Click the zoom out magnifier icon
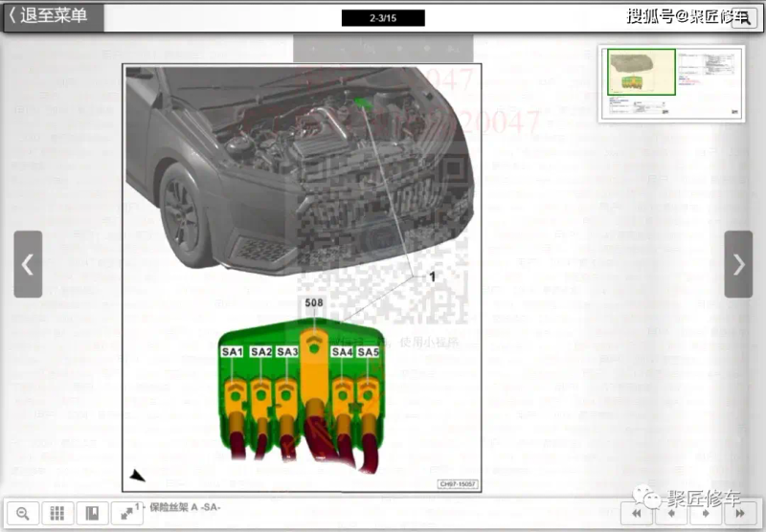The image size is (766, 532). [x=22, y=513]
